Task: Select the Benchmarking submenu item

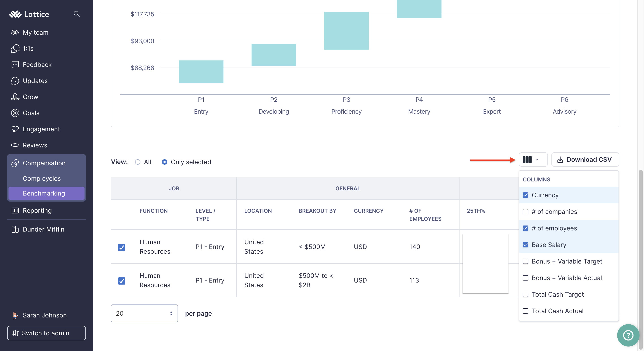Action: pos(44,193)
